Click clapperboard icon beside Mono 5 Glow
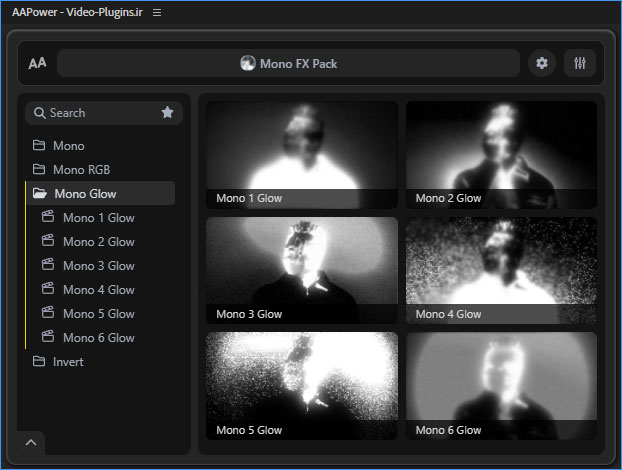 tap(48, 313)
